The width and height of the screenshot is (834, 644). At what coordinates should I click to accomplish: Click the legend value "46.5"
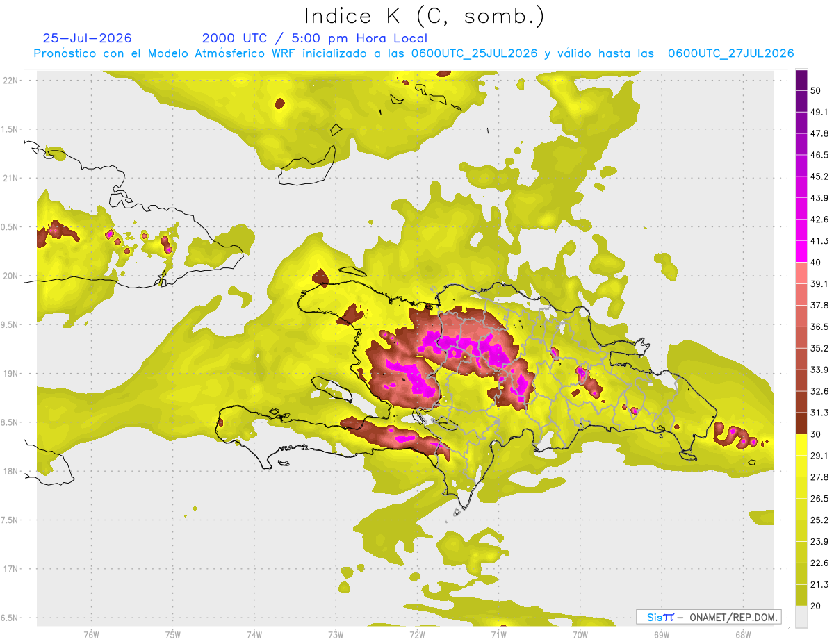click(x=819, y=155)
